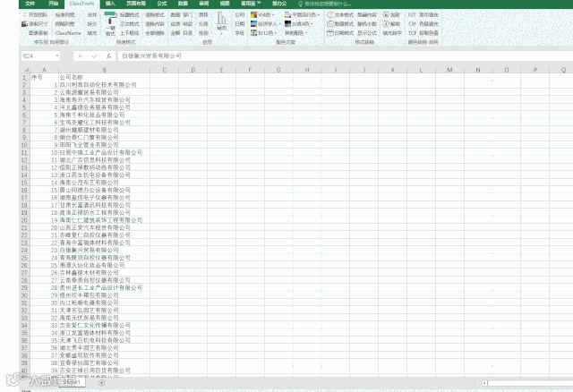This screenshot has width=573, height=392.
Task: Select column B header
Action: 104,70
